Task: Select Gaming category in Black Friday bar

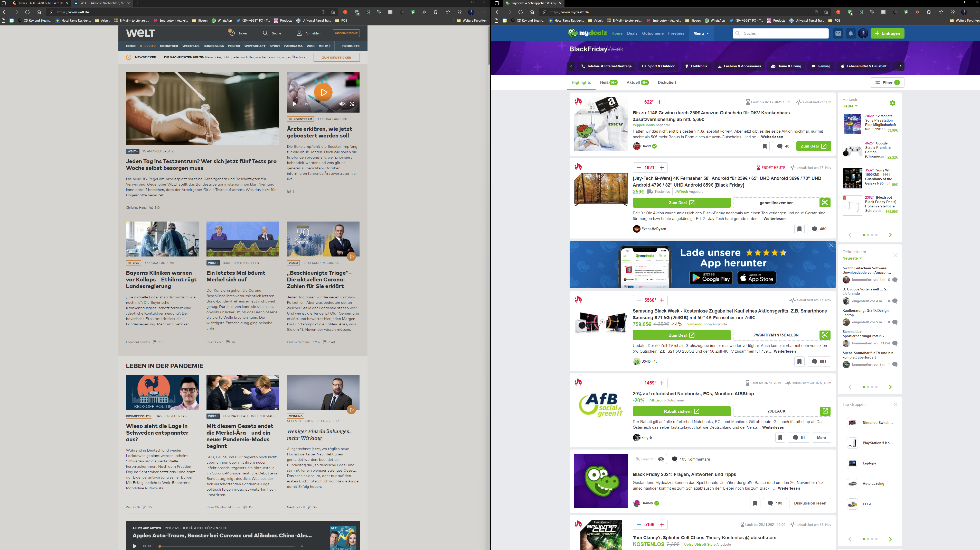Action: pos(821,66)
